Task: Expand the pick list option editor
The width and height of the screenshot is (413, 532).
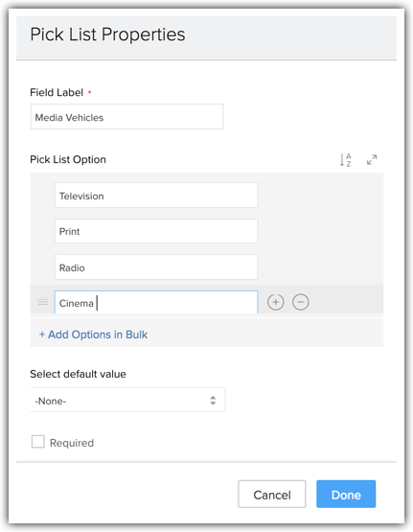Action: tap(372, 160)
